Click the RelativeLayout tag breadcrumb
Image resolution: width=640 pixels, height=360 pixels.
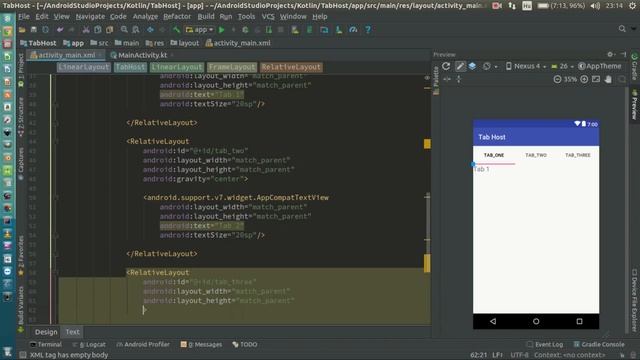(291, 67)
